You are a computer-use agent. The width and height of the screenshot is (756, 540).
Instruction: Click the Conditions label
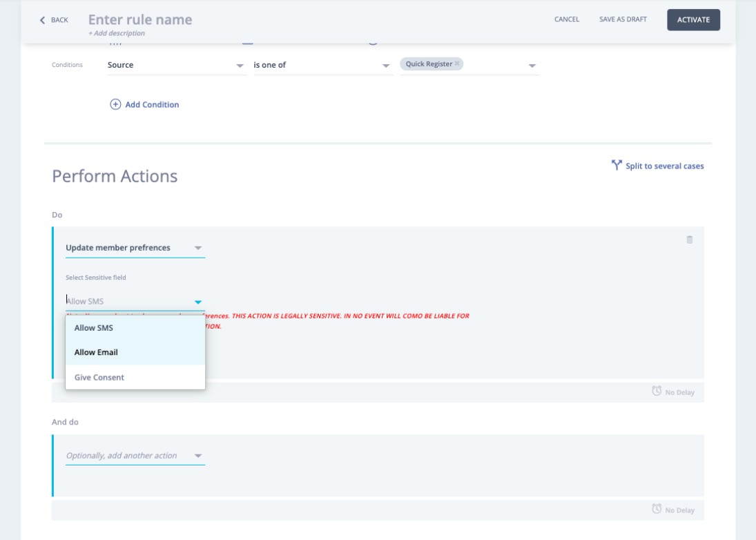[67, 65]
